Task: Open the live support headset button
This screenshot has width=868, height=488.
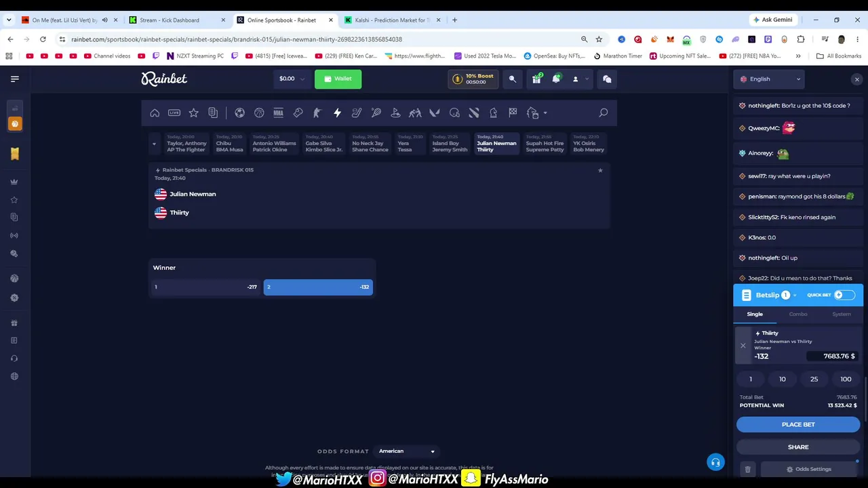Action: [715, 462]
